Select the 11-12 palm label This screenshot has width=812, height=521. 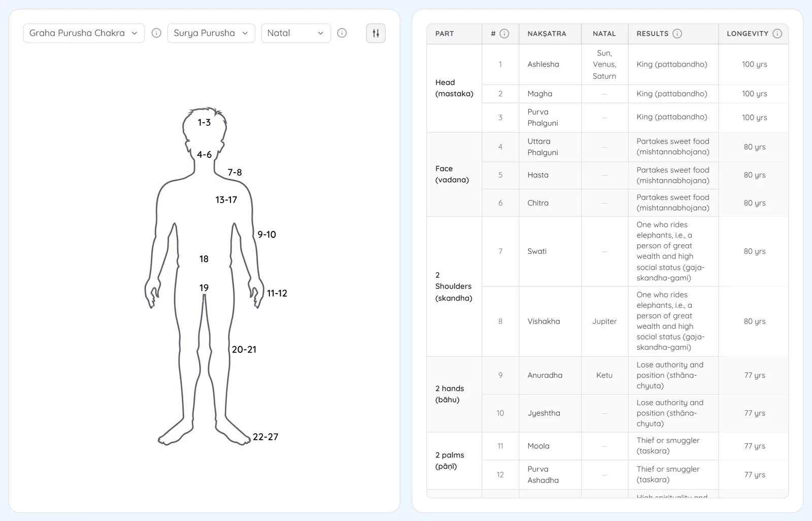pyautogui.click(x=277, y=293)
